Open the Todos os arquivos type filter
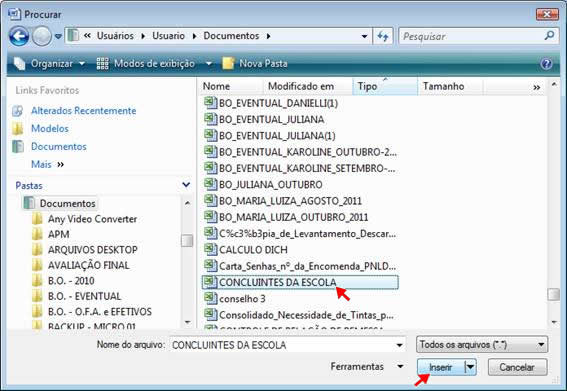This screenshot has height=391, width=567. coord(482,345)
